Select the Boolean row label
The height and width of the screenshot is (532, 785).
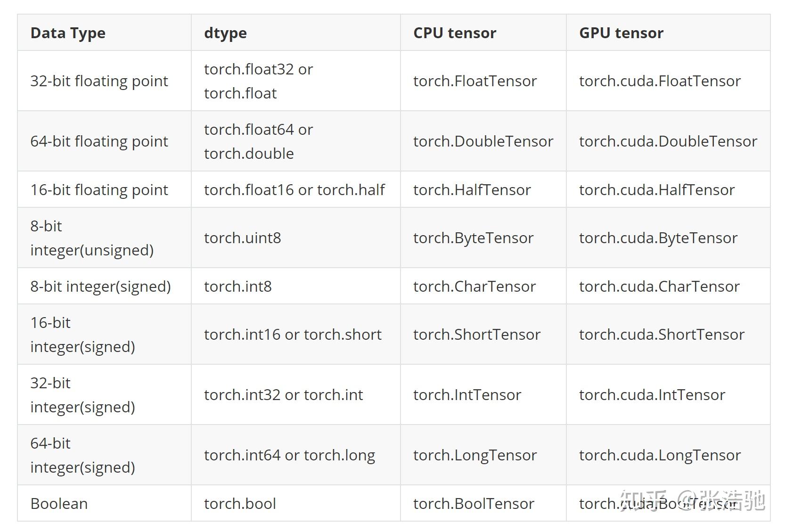[59, 504]
